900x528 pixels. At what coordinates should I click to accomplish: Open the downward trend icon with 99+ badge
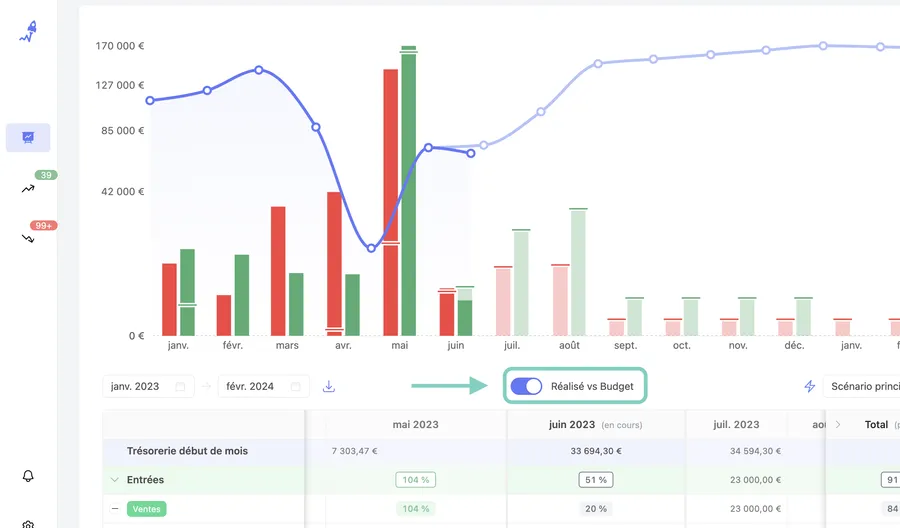coord(28,238)
